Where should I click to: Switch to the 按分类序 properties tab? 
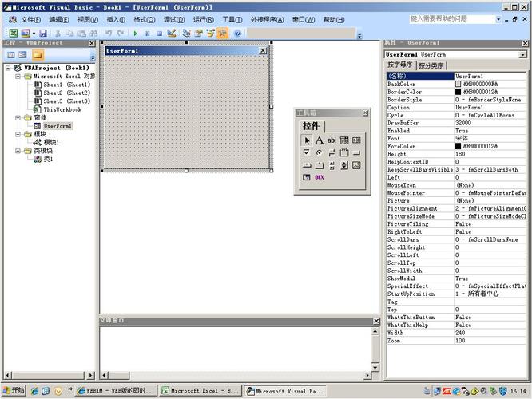[x=432, y=65]
